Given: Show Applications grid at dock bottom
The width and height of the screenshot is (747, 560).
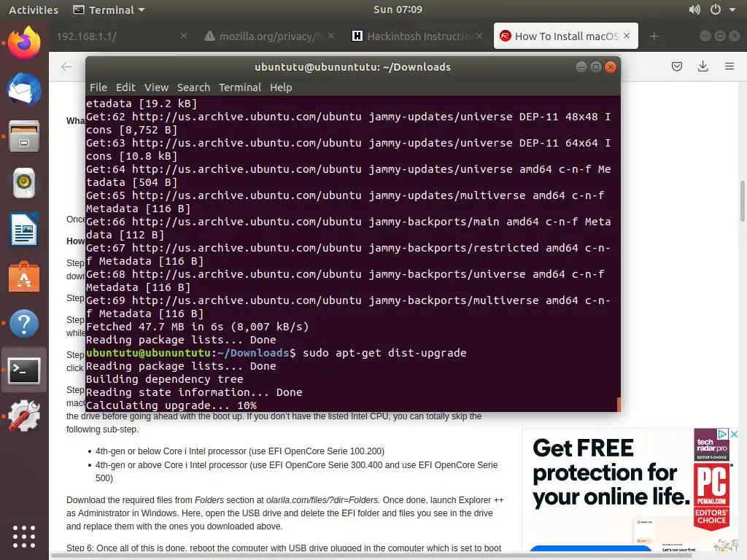Looking at the screenshot, I should 24,537.
